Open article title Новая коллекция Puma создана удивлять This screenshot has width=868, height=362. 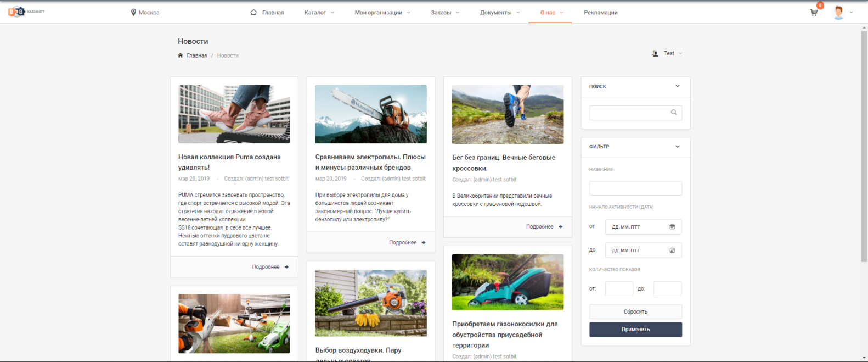tap(229, 162)
